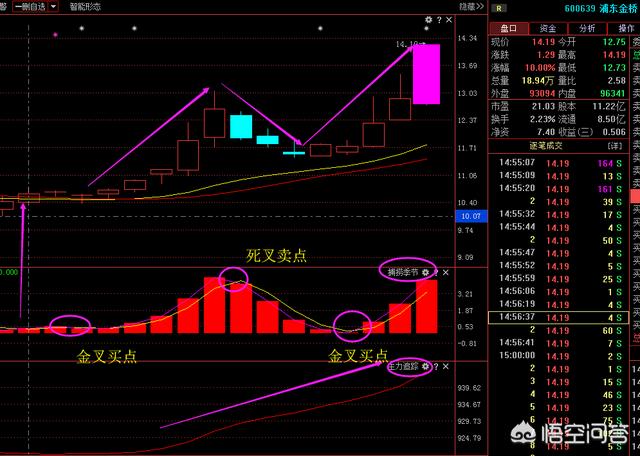Click the 收益(三) value 0.506

click(x=614, y=132)
